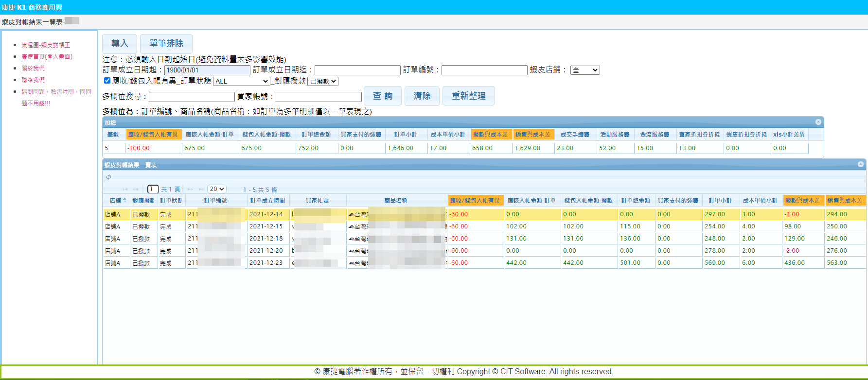
Task: Sort by 撥款與成本差 column header
Action: (x=802, y=200)
